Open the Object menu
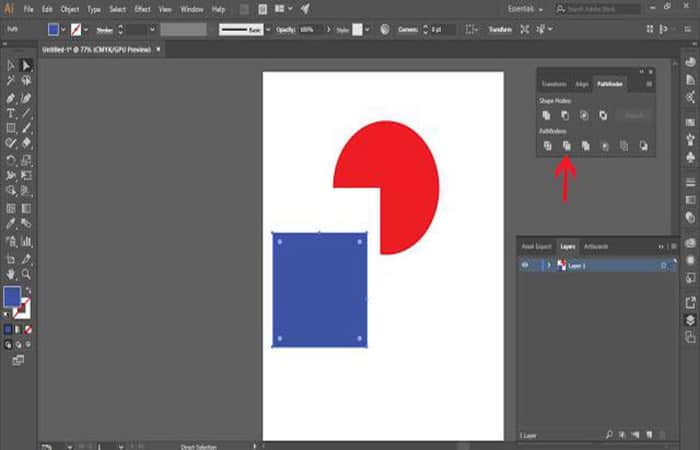This screenshot has width=700, height=450. click(x=70, y=9)
